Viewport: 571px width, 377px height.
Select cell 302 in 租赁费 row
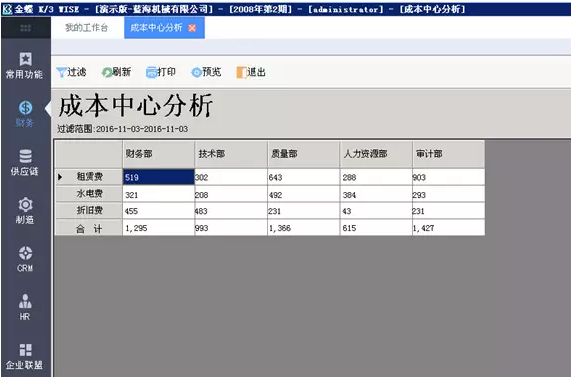click(231, 177)
